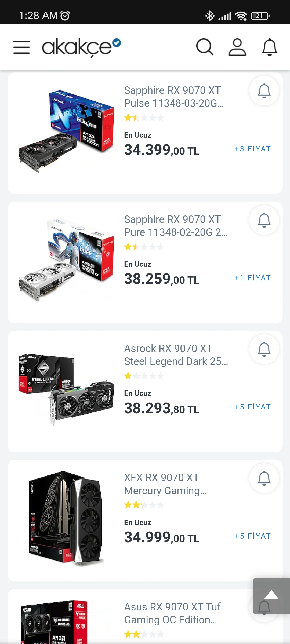Enable price alarm for Asrock Steel Legend
This screenshot has height=644, width=290.
click(264, 349)
